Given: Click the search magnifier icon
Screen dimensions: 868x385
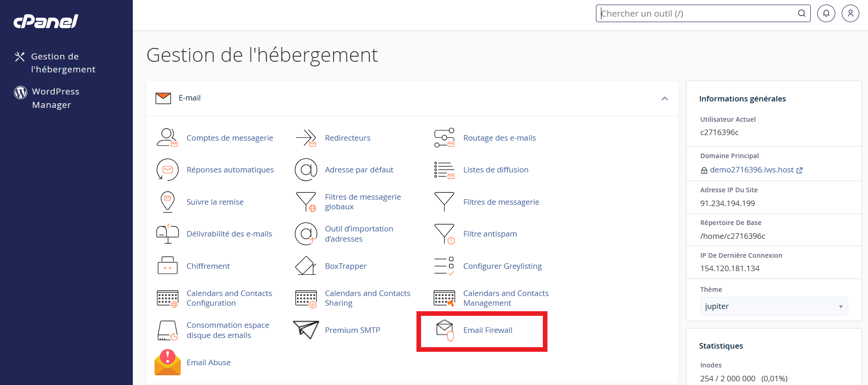Looking at the screenshot, I should click(802, 13).
